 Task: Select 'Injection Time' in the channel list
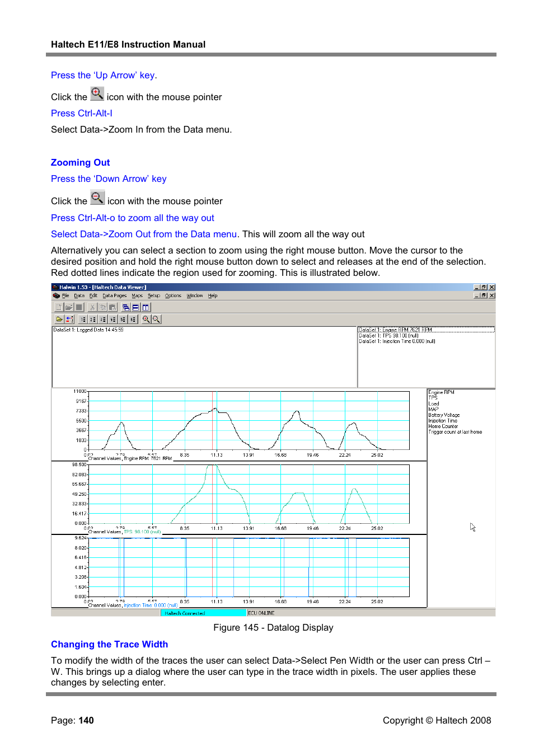[443, 421]
